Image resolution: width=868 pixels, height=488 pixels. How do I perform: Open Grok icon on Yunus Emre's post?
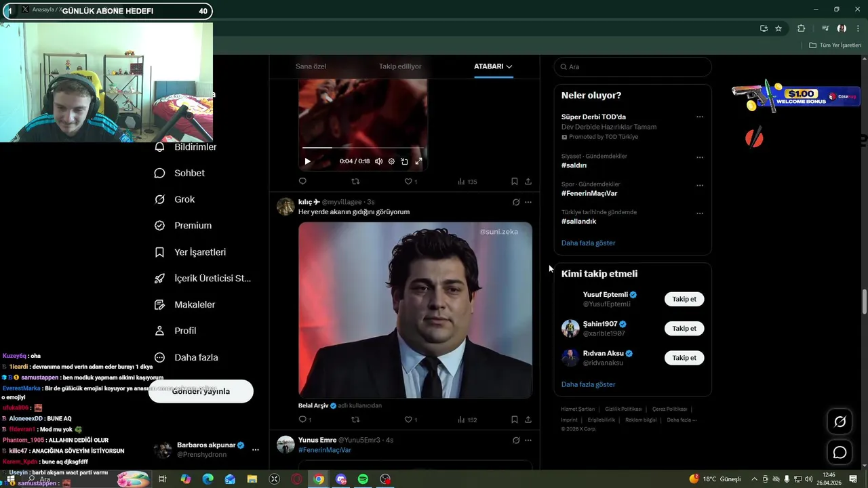516,440
